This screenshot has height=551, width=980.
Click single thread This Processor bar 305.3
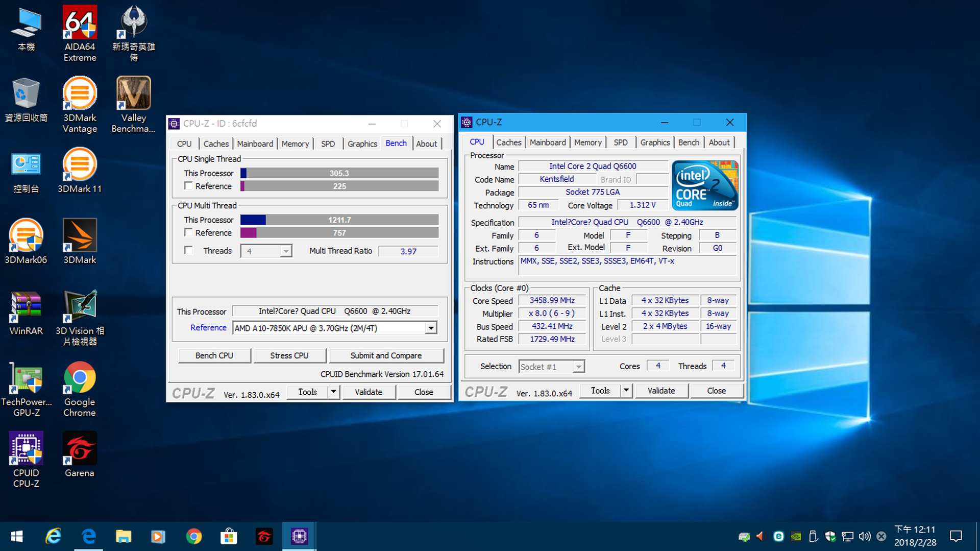click(339, 173)
